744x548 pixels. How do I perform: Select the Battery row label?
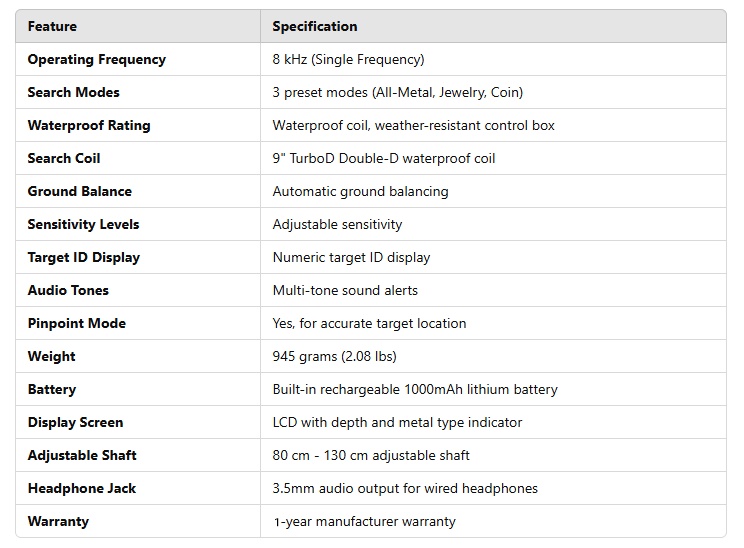click(x=52, y=389)
